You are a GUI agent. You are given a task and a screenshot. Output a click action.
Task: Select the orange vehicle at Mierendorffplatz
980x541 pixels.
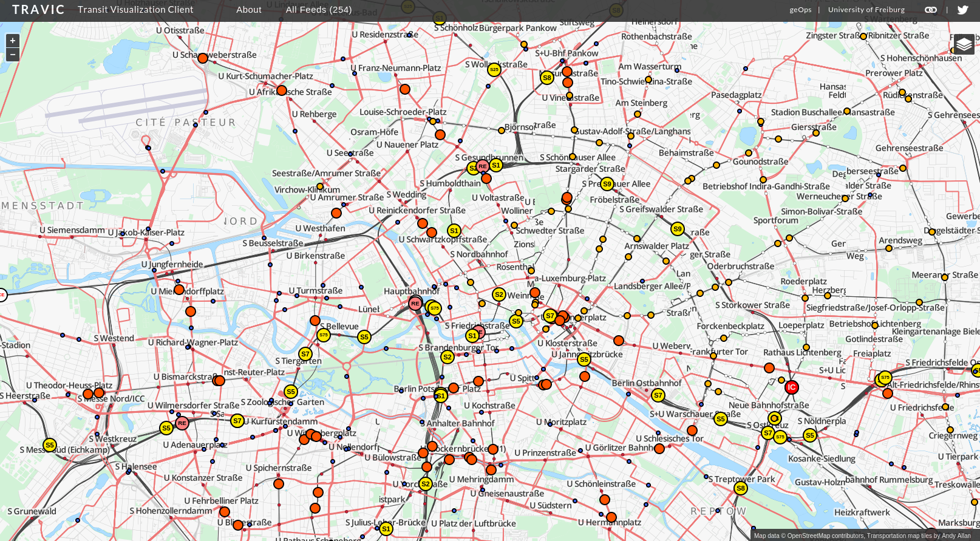[179, 290]
